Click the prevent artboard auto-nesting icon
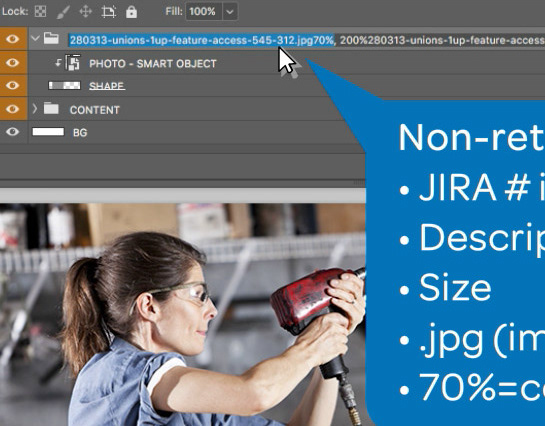The width and height of the screenshot is (545, 426). pyautogui.click(x=108, y=12)
